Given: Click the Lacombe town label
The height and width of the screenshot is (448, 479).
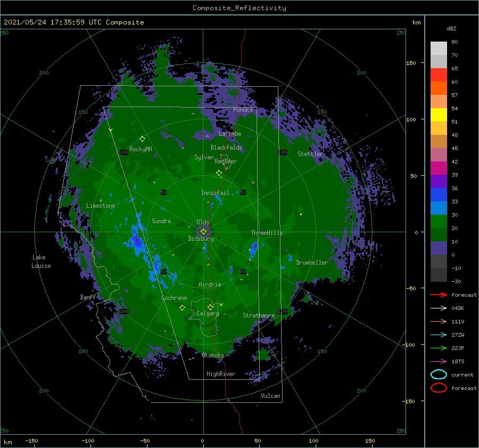Looking at the screenshot, I should click(x=230, y=134).
